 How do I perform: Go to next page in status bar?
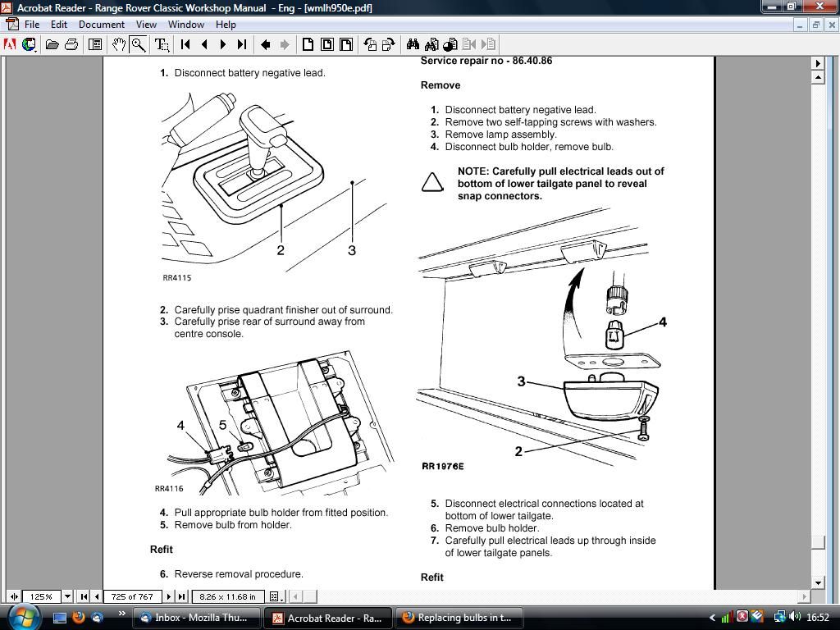[169, 596]
